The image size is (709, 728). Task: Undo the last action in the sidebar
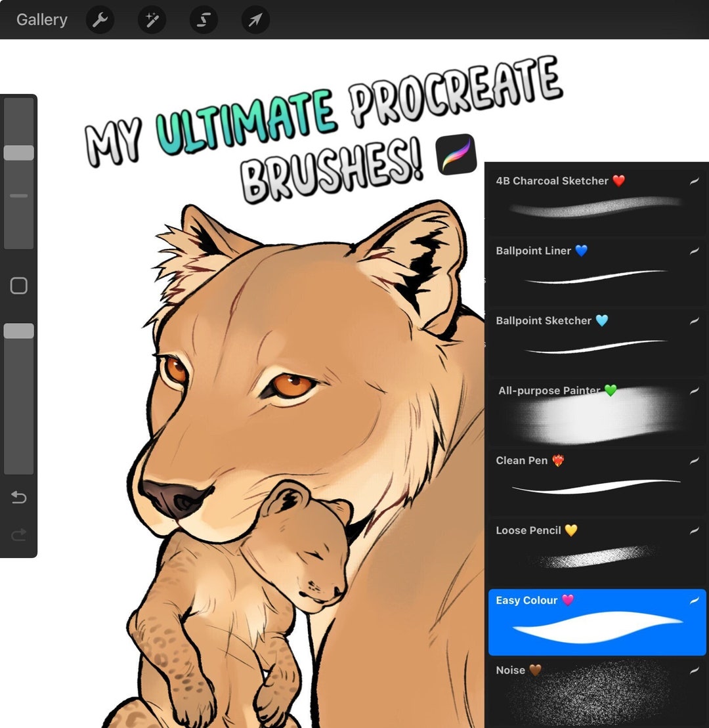click(x=18, y=498)
